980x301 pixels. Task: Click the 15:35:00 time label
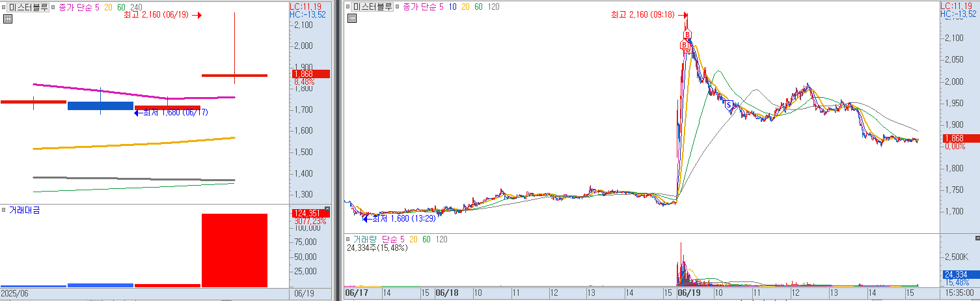pos(959,293)
